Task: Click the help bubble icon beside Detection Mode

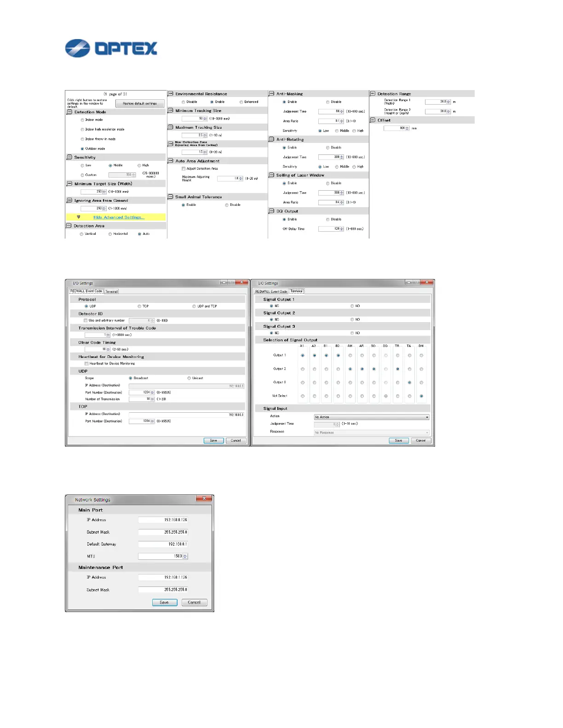Action: (x=69, y=112)
